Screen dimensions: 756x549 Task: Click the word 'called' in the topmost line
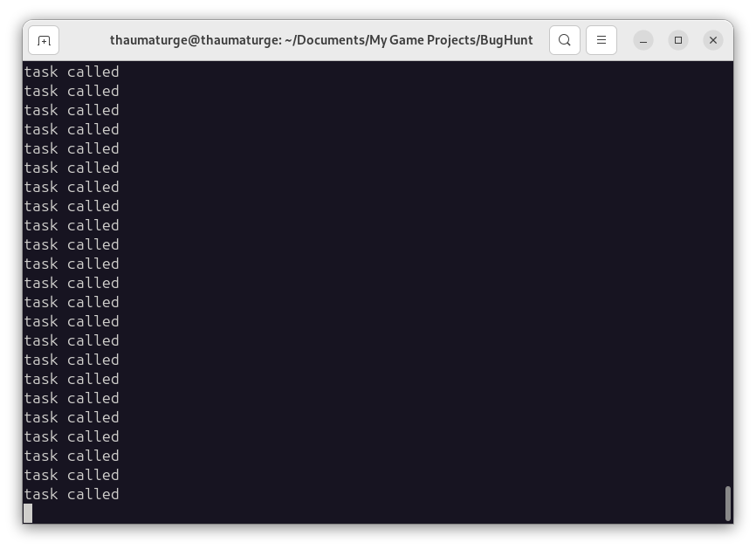pos(93,72)
